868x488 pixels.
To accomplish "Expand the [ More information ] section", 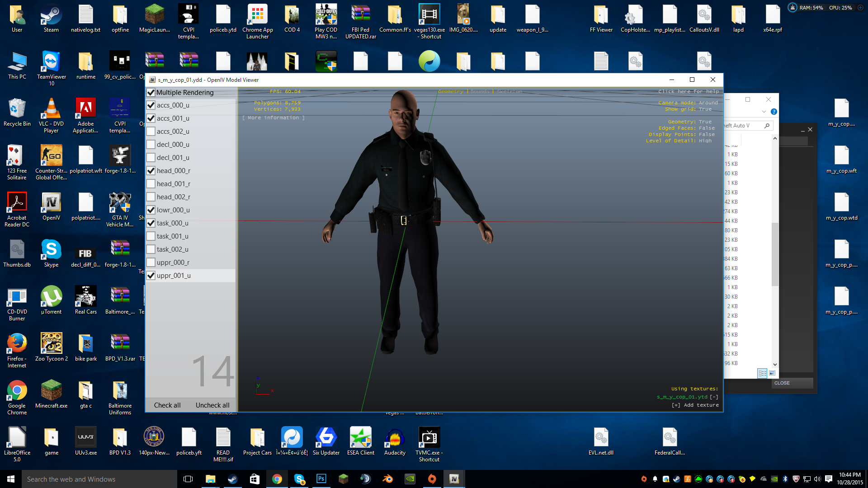I will point(274,118).
